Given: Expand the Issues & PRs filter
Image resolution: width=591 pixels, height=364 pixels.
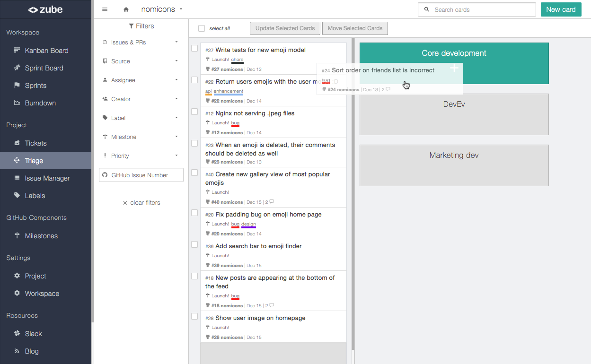Looking at the screenshot, I should [x=141, y=42].
